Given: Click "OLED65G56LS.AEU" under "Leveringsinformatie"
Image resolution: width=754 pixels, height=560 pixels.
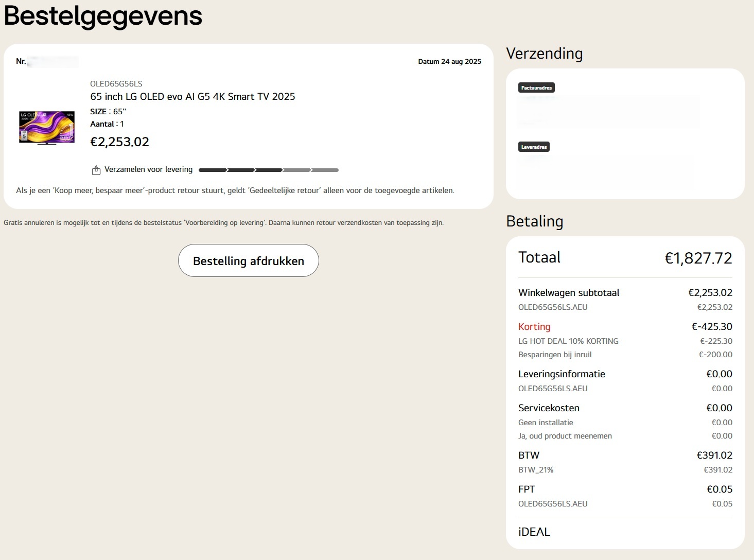Looking at the screenshot, I should pos(553,388).
